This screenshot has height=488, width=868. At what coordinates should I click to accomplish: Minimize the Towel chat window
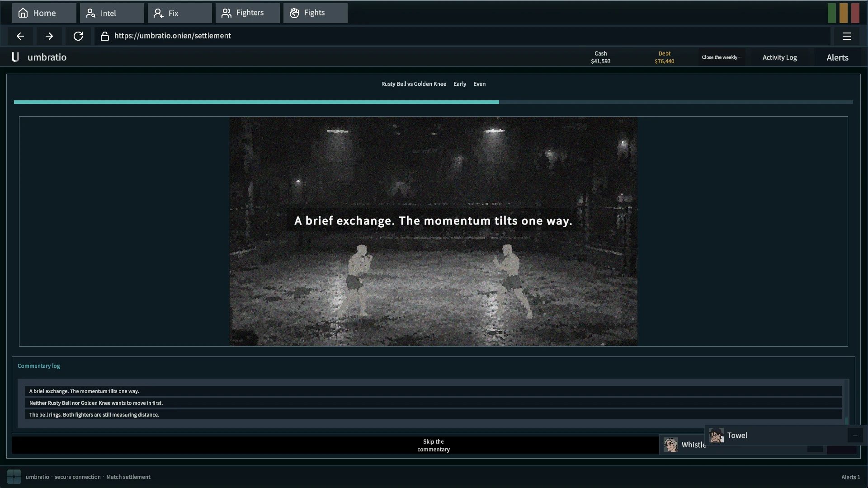tap(855, 436)
